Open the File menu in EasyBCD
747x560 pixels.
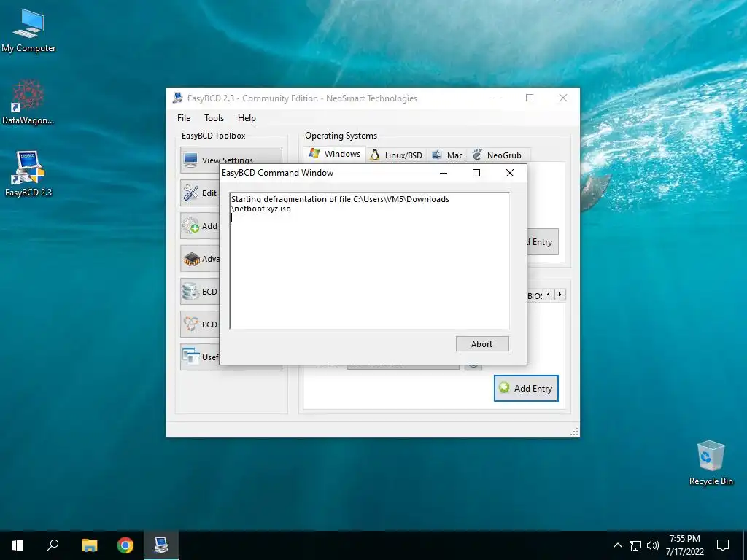[183, 118]
